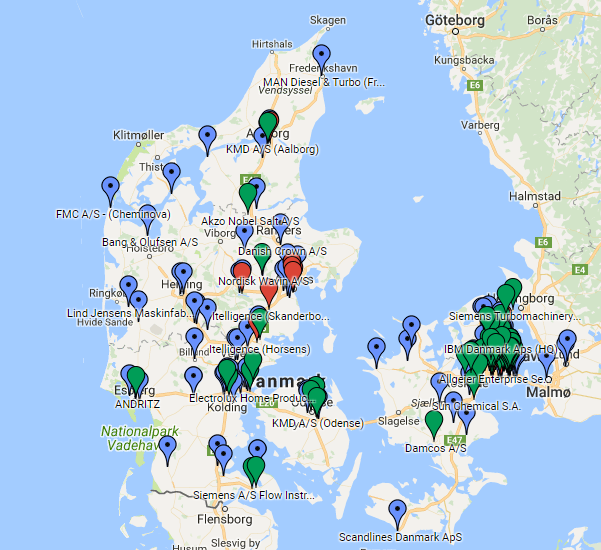The height and width of the screenshot is (550, 601).
Task: Click the Allgeier Enterprise label
Action: pyautogui.click(x=495, y=379)
